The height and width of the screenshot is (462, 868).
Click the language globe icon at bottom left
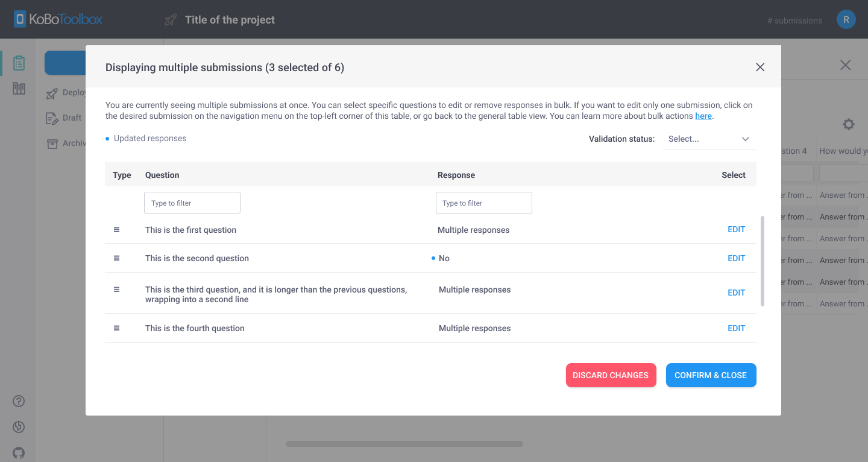18,426
